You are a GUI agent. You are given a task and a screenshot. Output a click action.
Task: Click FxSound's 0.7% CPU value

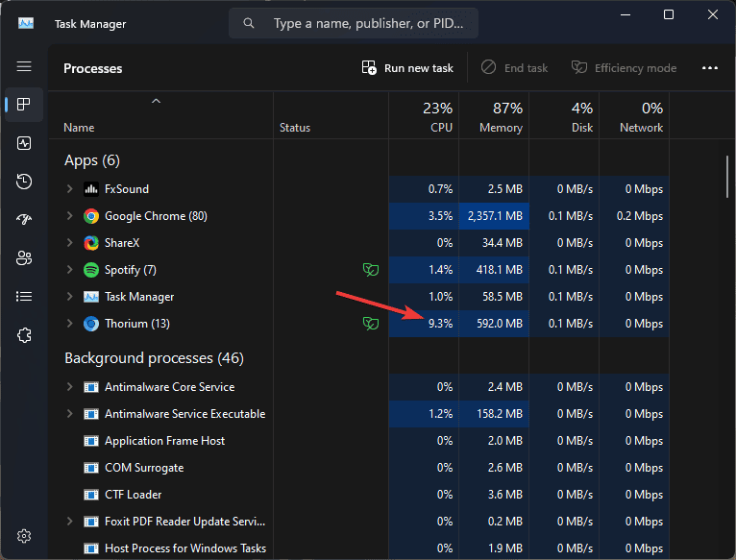pos(440,189)
